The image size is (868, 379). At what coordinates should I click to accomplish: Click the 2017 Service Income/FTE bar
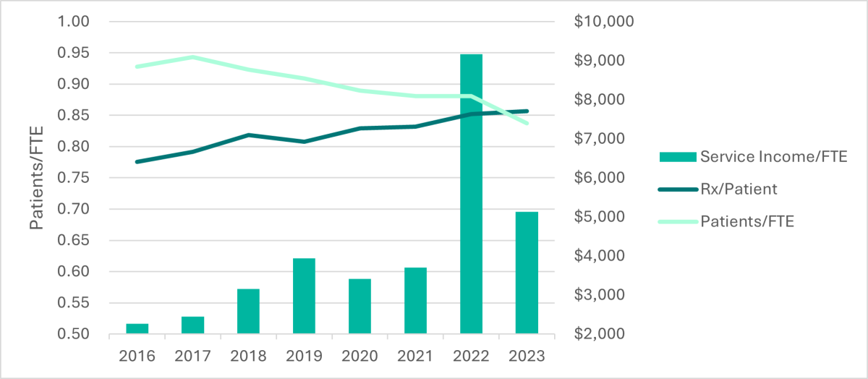click(x=192, y=325)
